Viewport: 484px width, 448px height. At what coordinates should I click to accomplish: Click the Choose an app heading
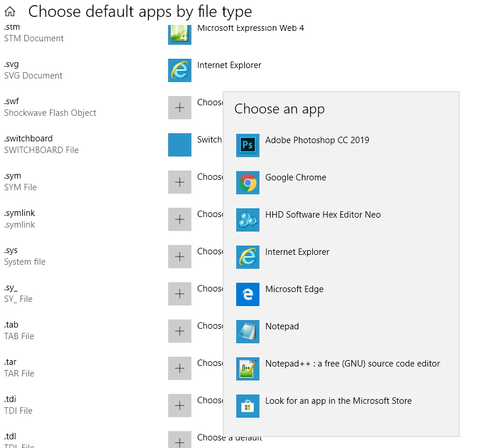pyautogui.click(x=279, y=109)
